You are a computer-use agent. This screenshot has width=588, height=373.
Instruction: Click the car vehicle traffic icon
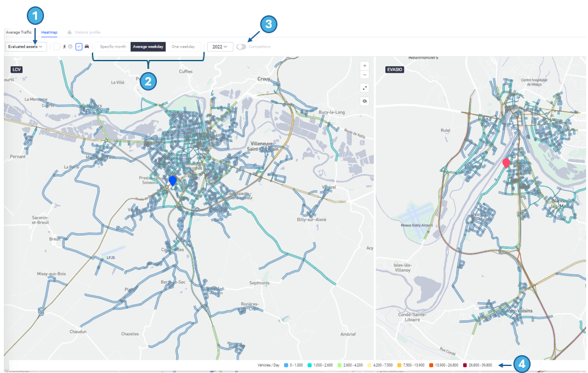pos(87,47)
